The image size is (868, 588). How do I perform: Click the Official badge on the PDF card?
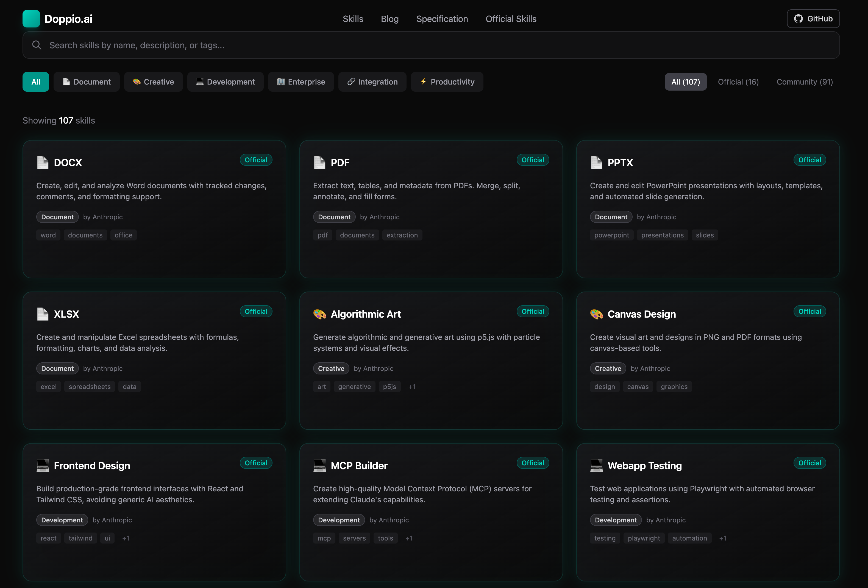click(x=533, y=160)
